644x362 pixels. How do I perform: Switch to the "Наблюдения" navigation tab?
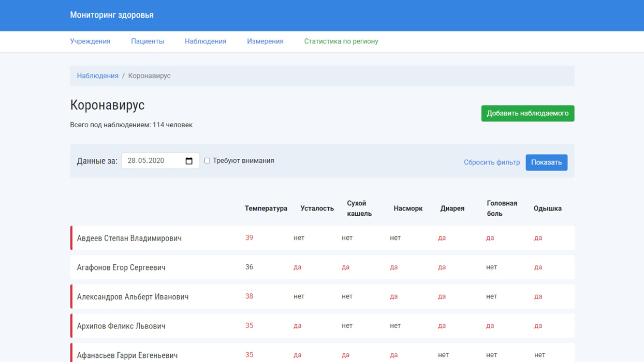206,41
